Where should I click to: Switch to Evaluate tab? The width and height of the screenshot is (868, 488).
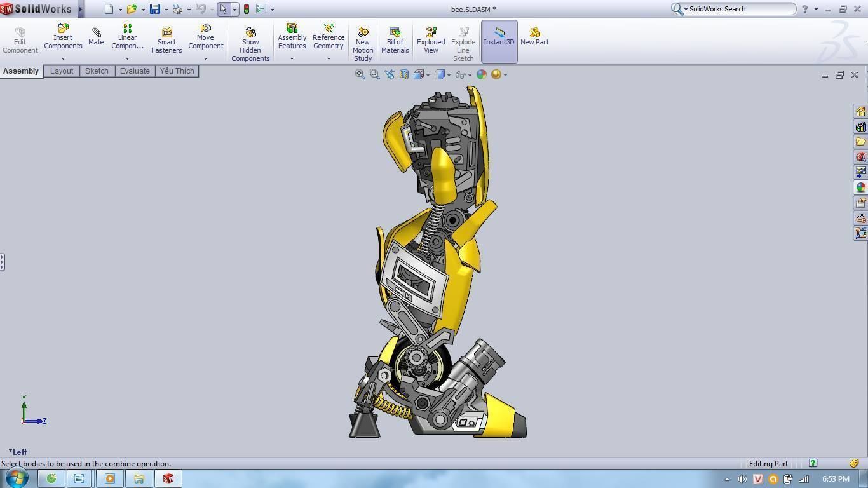tap(135, 71)
